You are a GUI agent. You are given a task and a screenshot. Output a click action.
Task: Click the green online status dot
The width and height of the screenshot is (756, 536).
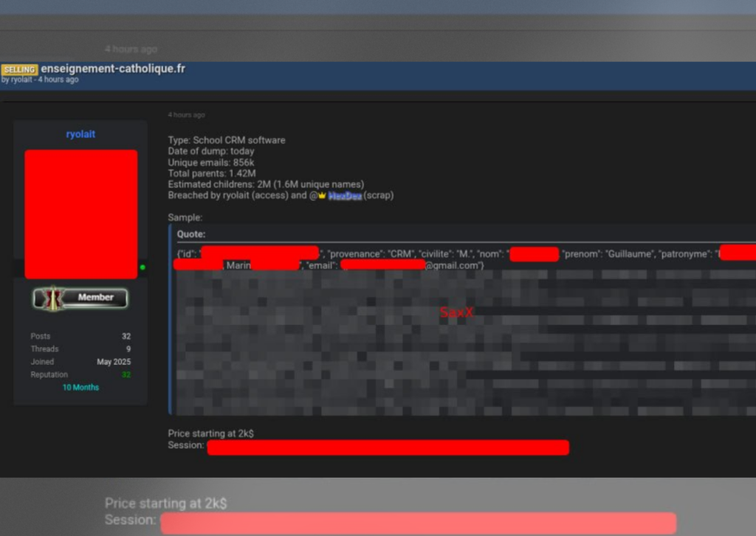click(x=142, y=267)
